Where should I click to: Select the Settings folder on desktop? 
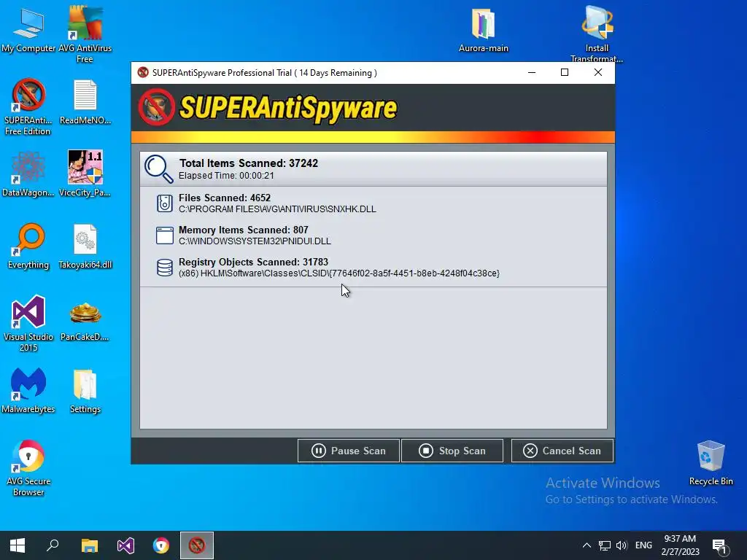click(85, 391)
